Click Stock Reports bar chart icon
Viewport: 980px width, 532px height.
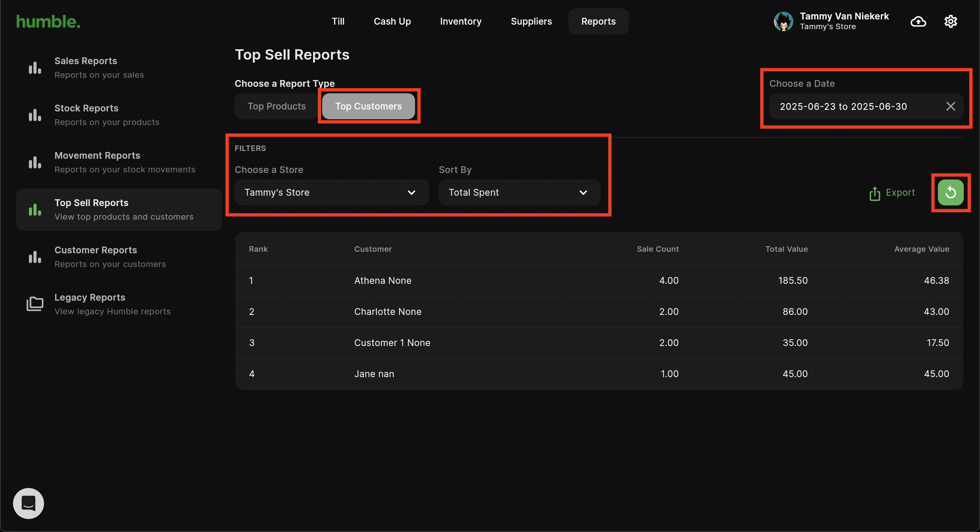pyautogui.click(x=35, y=115)
